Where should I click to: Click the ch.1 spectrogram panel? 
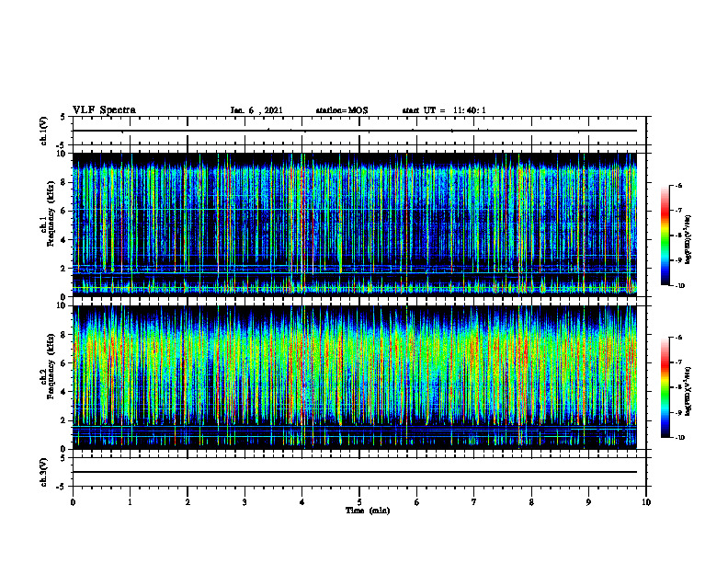coord(355,224)
